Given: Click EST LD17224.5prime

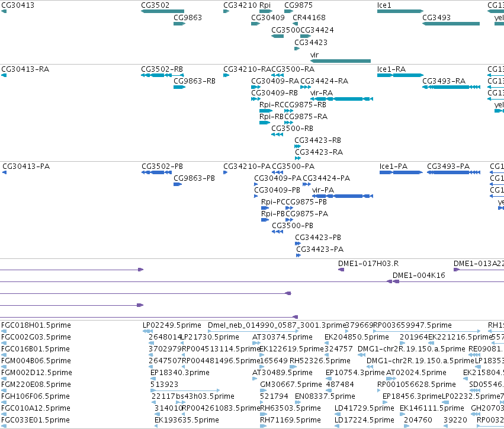Looking at the screenshot, I should point(364,420).
